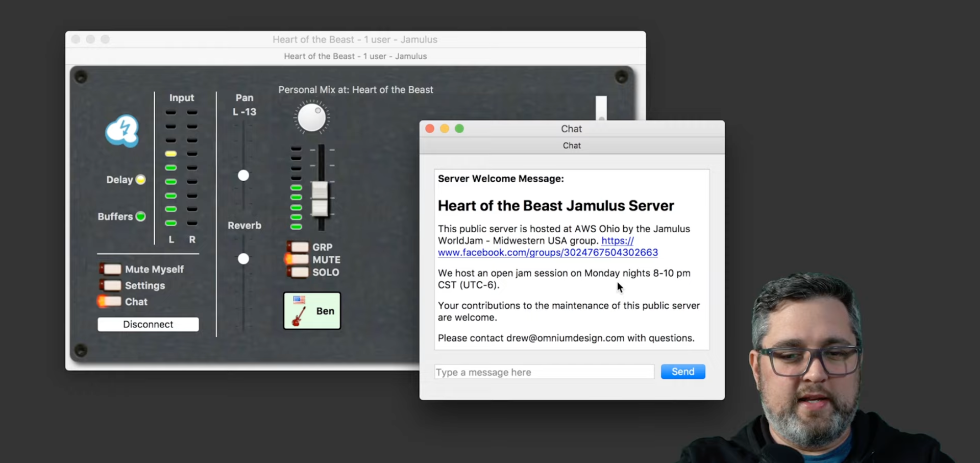Viewport: 980px width, 463px height.
Task: Click 'Personal Mix at: Heart of the Beast' text
Action: coord(356,90)
